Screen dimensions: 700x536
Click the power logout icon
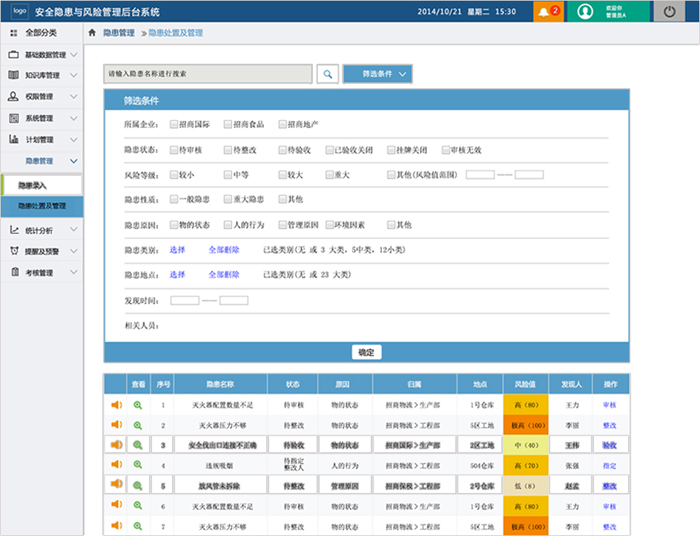point(669,12)
